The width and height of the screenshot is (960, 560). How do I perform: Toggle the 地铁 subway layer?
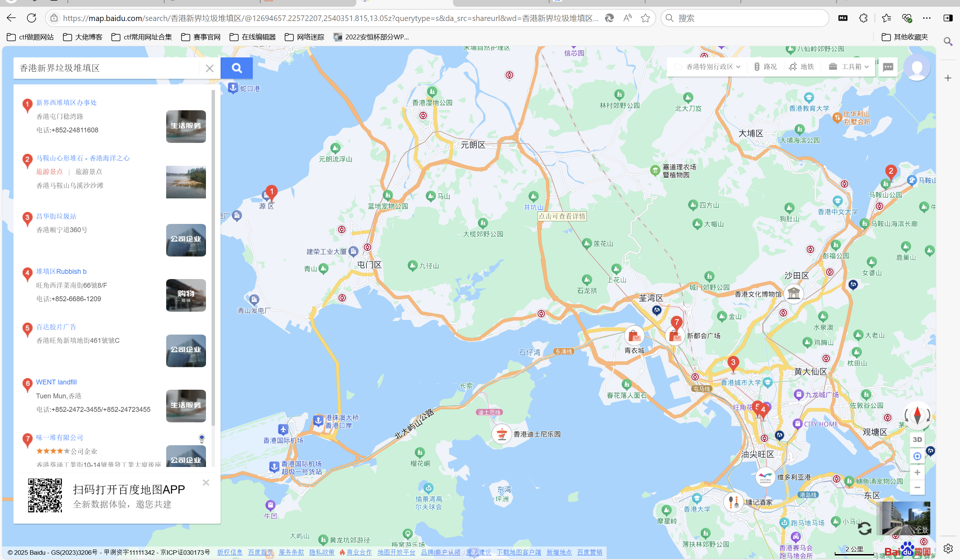(802, 67)
